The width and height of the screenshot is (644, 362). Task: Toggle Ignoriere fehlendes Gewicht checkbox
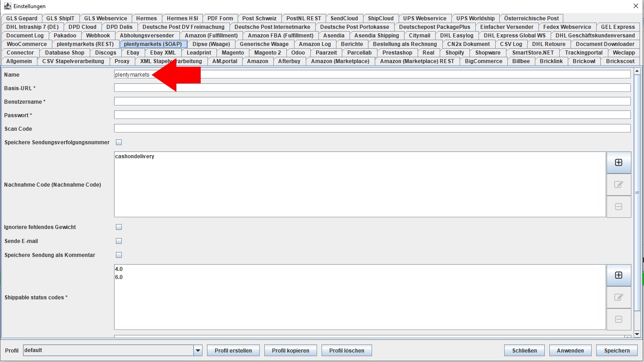[119, 227]
